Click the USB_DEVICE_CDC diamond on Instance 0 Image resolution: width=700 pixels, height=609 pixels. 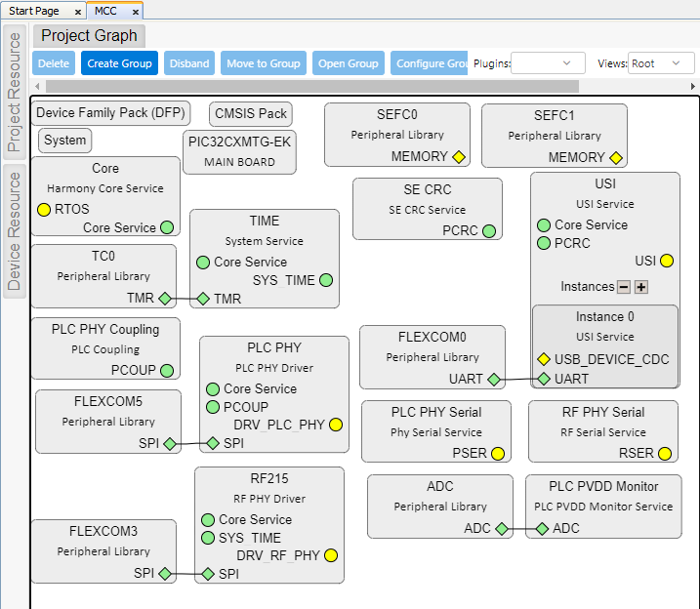pos(544,359)
